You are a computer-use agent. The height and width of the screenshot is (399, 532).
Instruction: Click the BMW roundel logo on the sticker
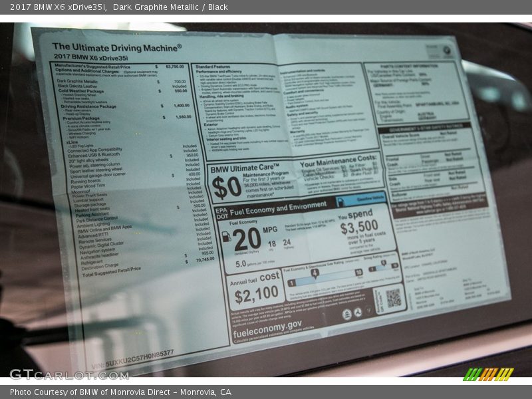[x=448, y=51]
